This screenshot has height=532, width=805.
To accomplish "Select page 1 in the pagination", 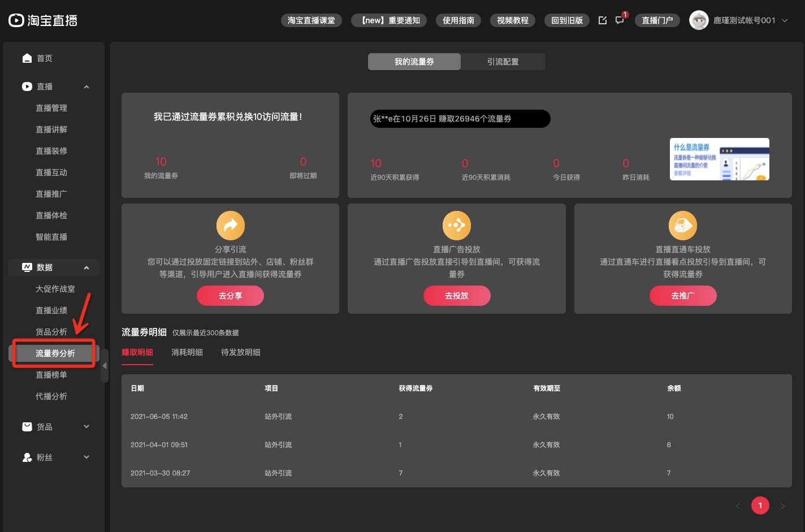I will 760,505.
